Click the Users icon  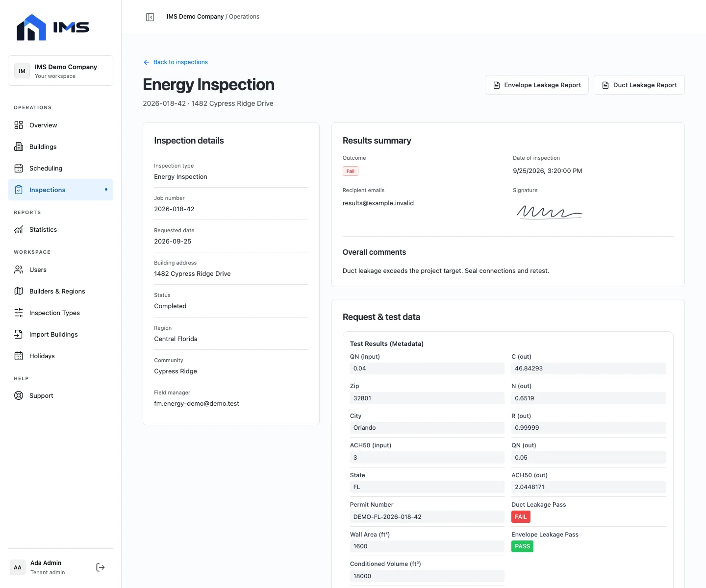[19, 269]
